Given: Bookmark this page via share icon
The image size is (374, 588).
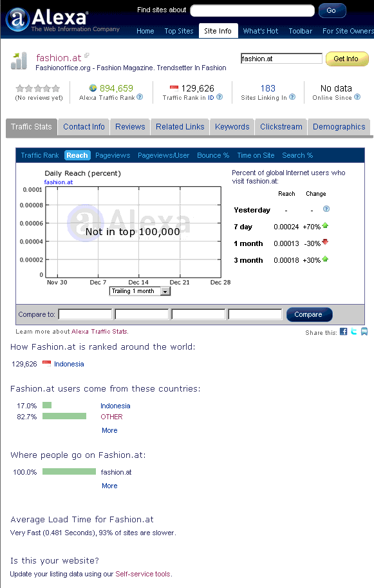Looking at the screenshot, I should point(364,332).
